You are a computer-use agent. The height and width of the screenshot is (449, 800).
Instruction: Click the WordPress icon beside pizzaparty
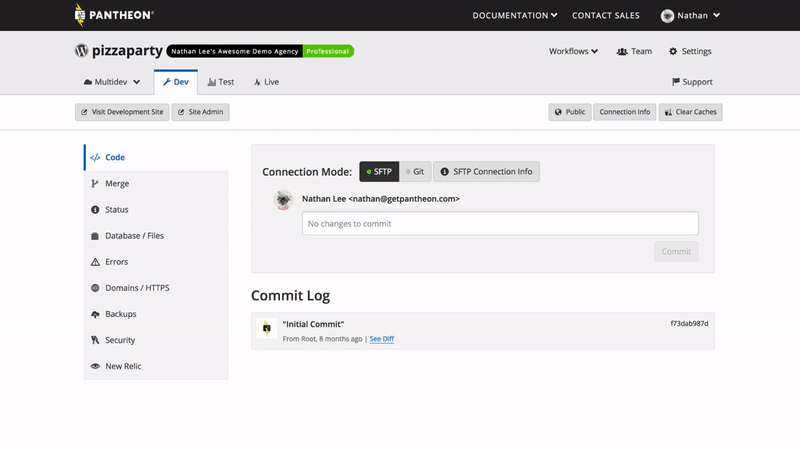[82, 51]
